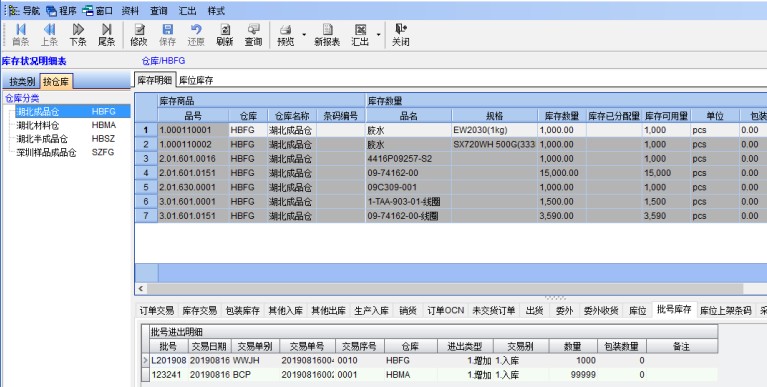Viewport: 767px width, 387px height.
Task: Open the 其他入库 tab
Action: coord(286,311)
